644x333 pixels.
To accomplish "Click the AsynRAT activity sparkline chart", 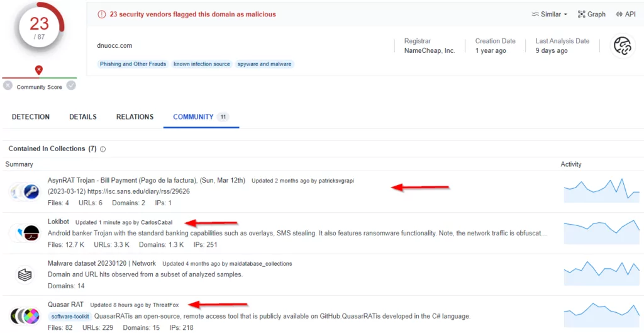I will (x=602, y=191).
